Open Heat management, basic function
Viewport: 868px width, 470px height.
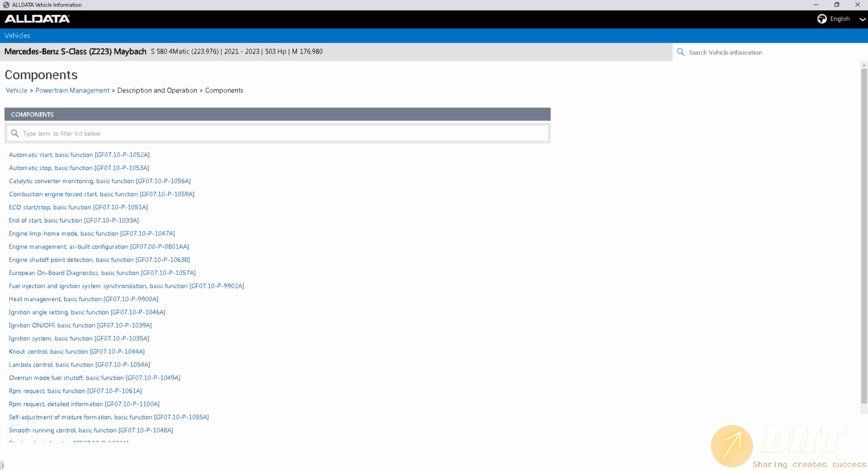point(83,299)
